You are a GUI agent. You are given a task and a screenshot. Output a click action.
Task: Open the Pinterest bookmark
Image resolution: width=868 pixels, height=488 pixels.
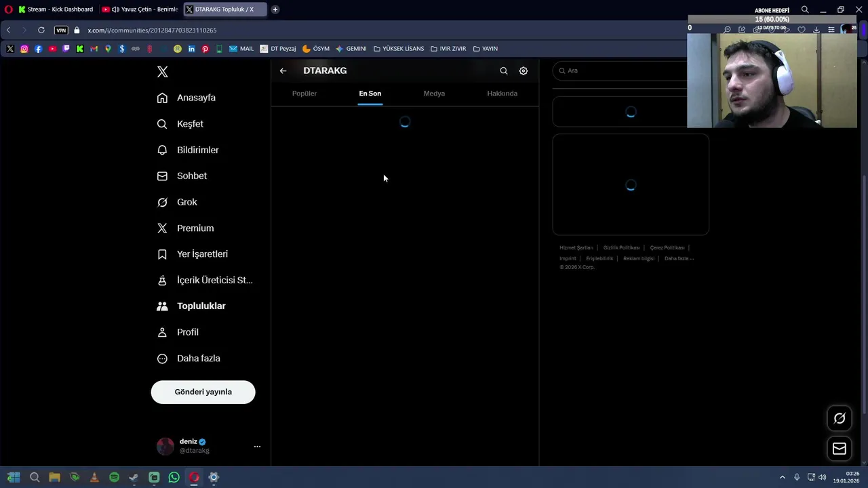point(205,49)
